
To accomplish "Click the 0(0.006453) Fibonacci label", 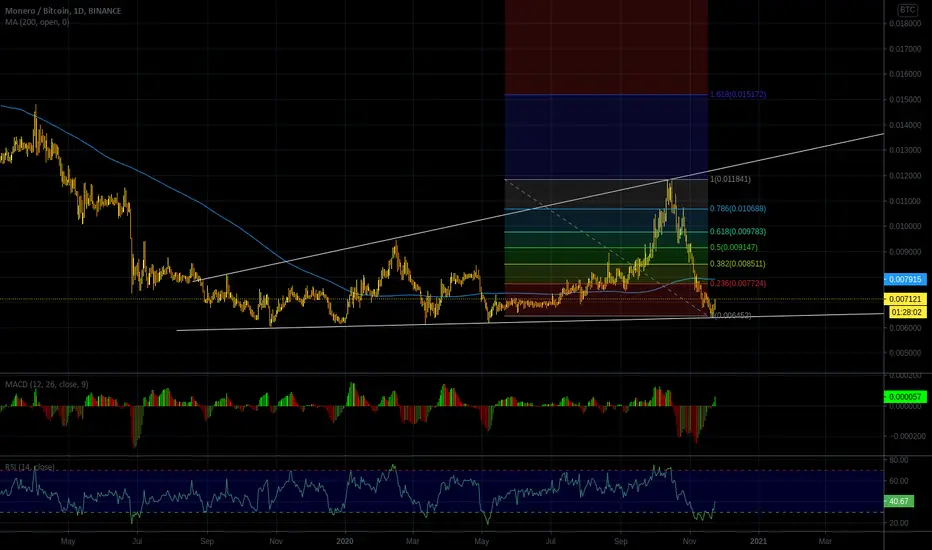I will [732, 315].
